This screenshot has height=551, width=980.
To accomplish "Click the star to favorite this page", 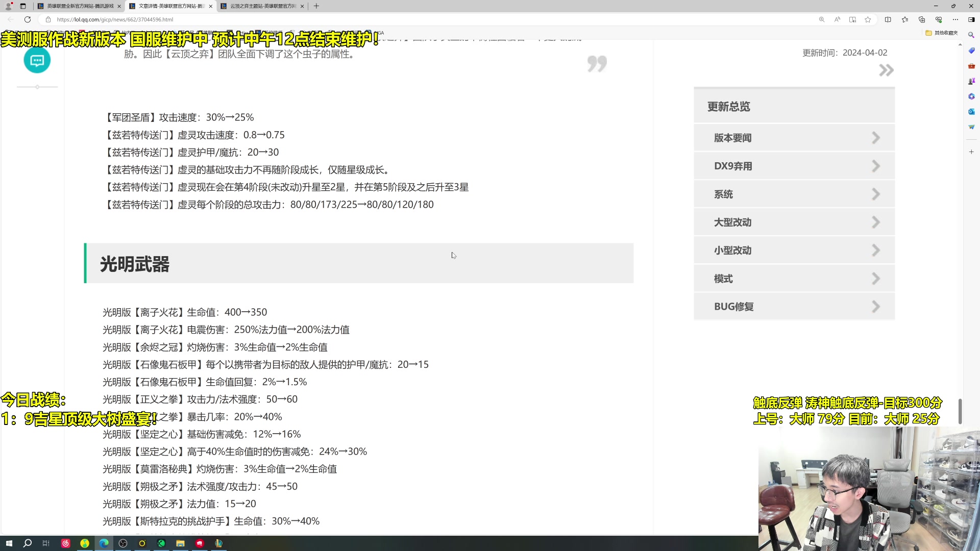I will [x=868, y=19].
